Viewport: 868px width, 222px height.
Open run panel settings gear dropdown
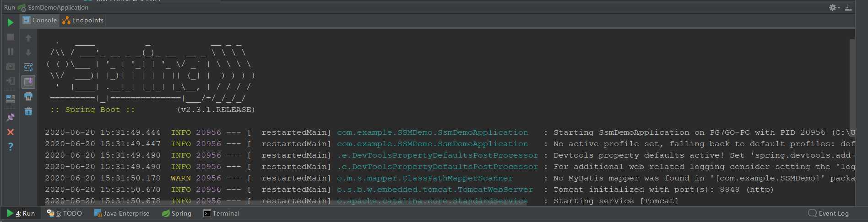point(834,7)
